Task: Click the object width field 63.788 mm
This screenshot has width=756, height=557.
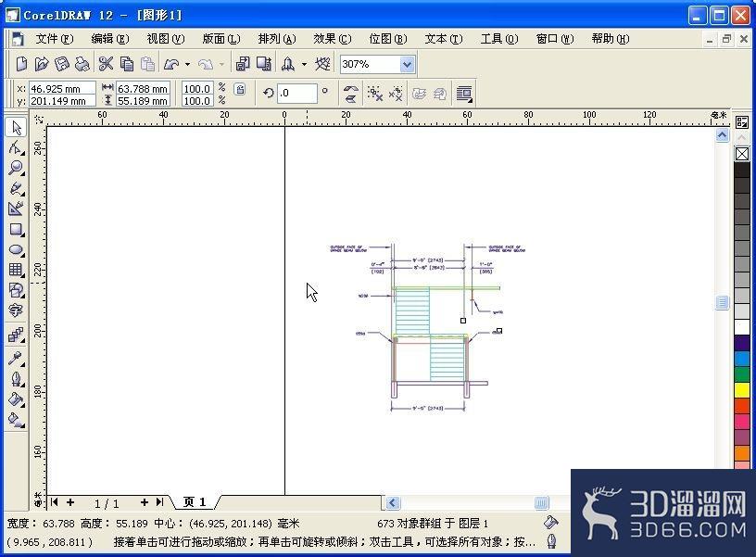Action: click(143, 89)
